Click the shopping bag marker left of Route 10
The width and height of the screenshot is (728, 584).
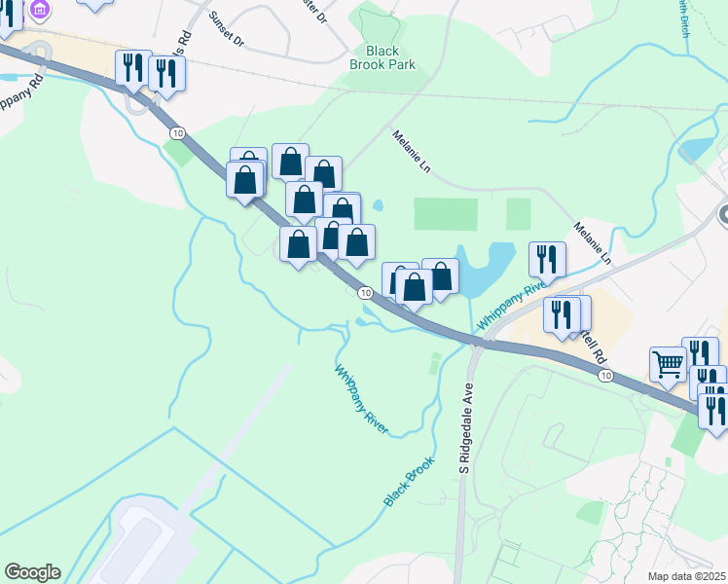click(244, 181)
